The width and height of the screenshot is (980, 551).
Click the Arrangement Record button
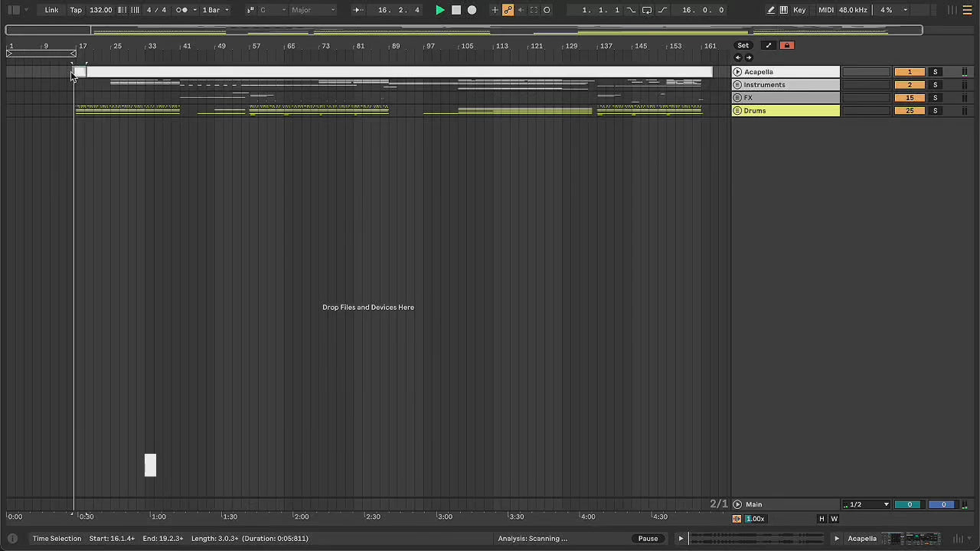point(472,10)
